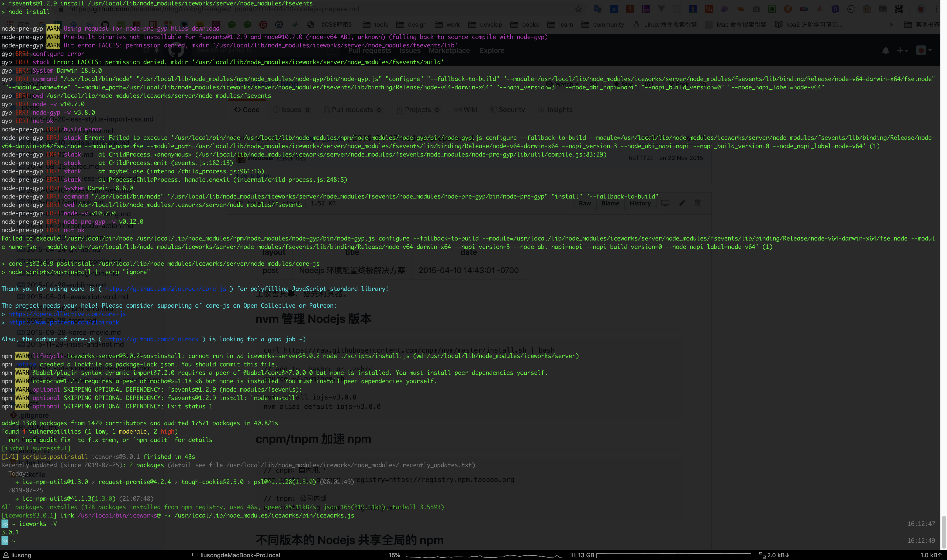The width and height of the screenshot is (947, 560).
Task: Click the CRX extension icon
Action: (883, 9)
